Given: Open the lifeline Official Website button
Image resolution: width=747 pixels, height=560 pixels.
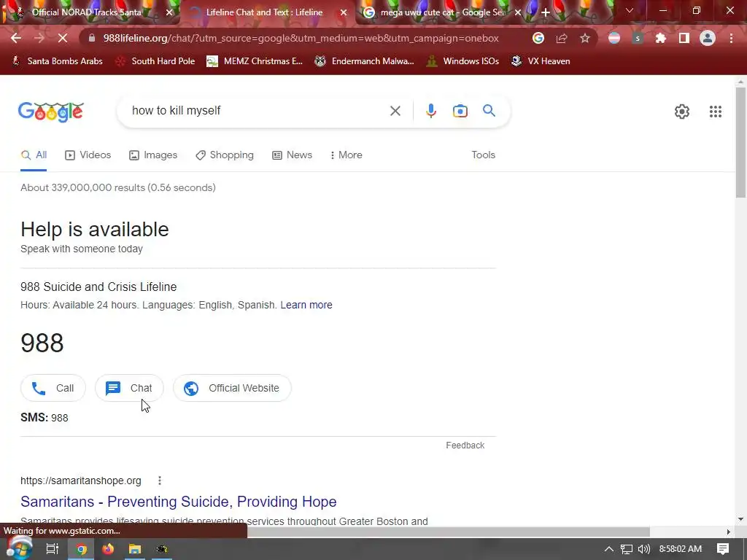Looking at the screenshot, I should [x=232, y=388].
